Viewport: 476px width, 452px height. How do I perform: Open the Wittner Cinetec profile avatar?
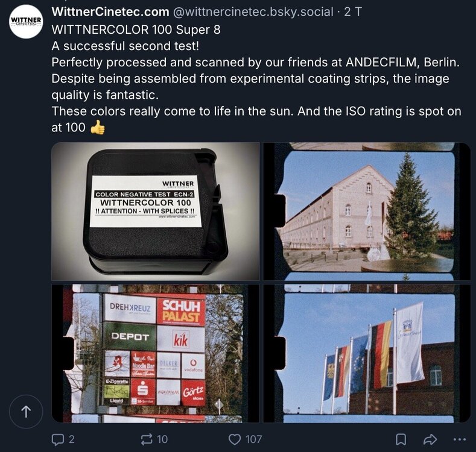pos(27,22)
